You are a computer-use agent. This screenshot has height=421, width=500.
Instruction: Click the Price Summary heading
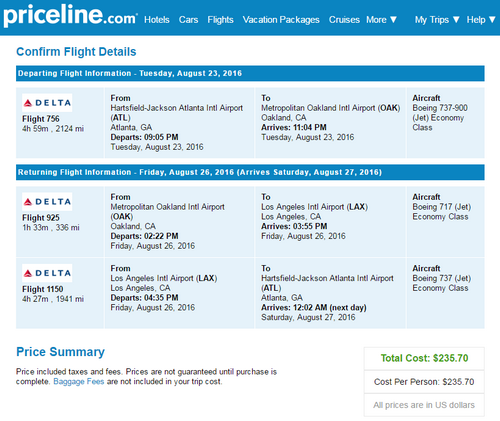click(60, 352)
